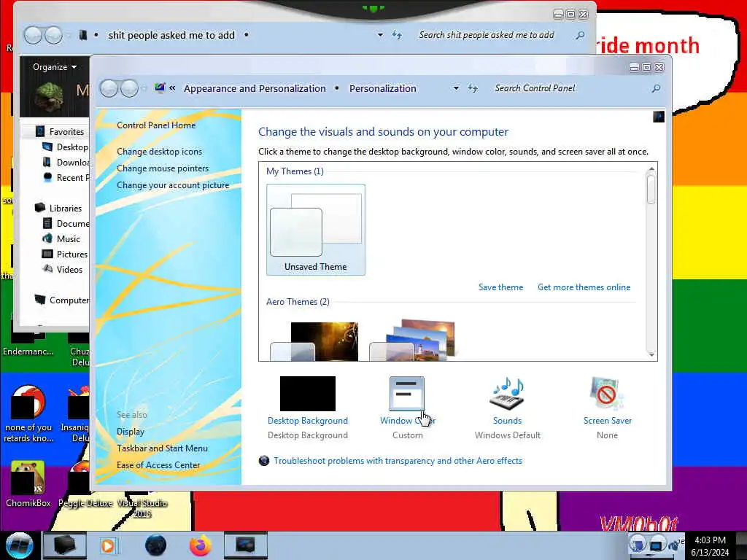Open Taskbar and Start Menu link
Image resolution: width=747 pixels, height=560 pixels.
(x=162, y=448)
